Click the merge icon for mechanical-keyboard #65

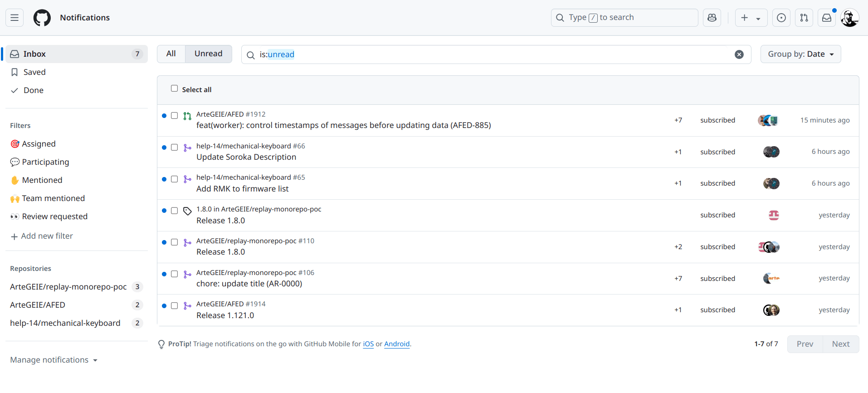(x=187, y=179)
